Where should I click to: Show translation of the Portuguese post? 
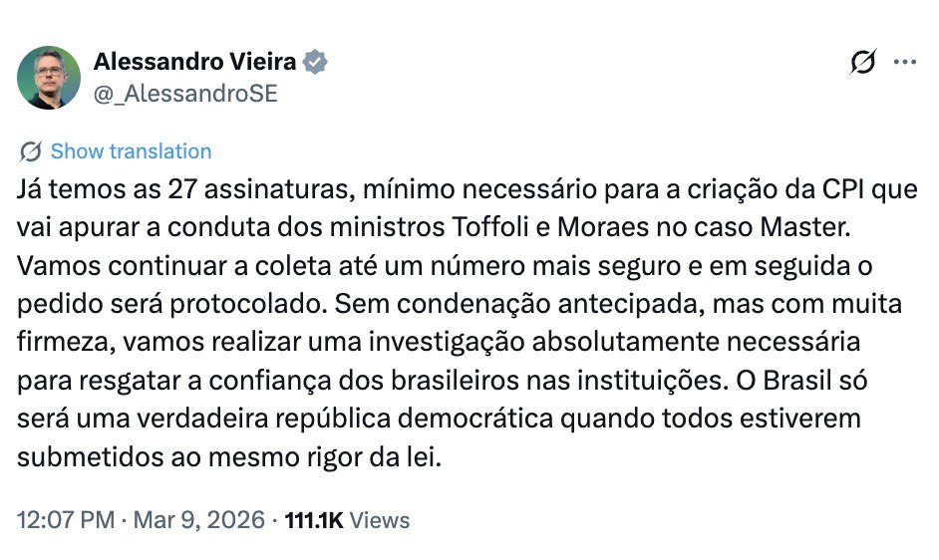click(x=131, y=151)
